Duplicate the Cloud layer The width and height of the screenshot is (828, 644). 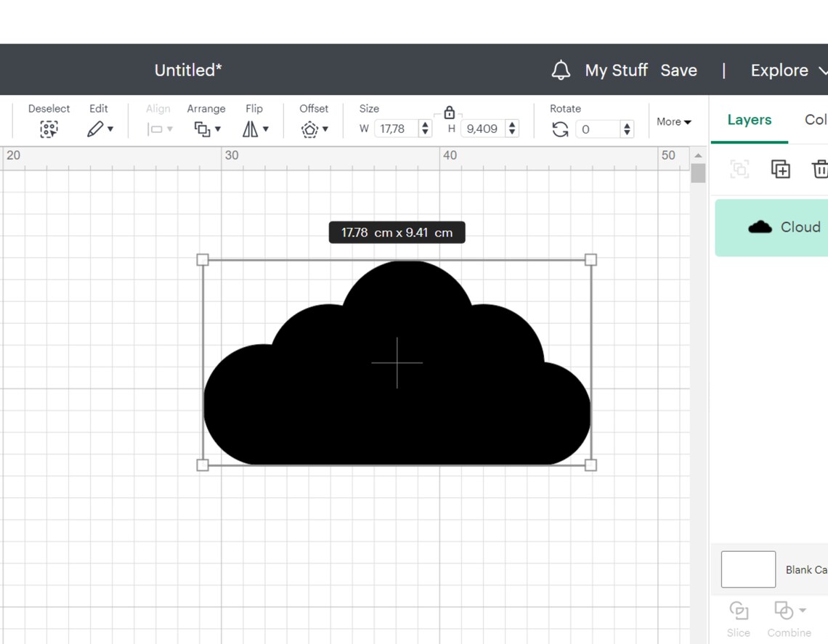point(780,168)
